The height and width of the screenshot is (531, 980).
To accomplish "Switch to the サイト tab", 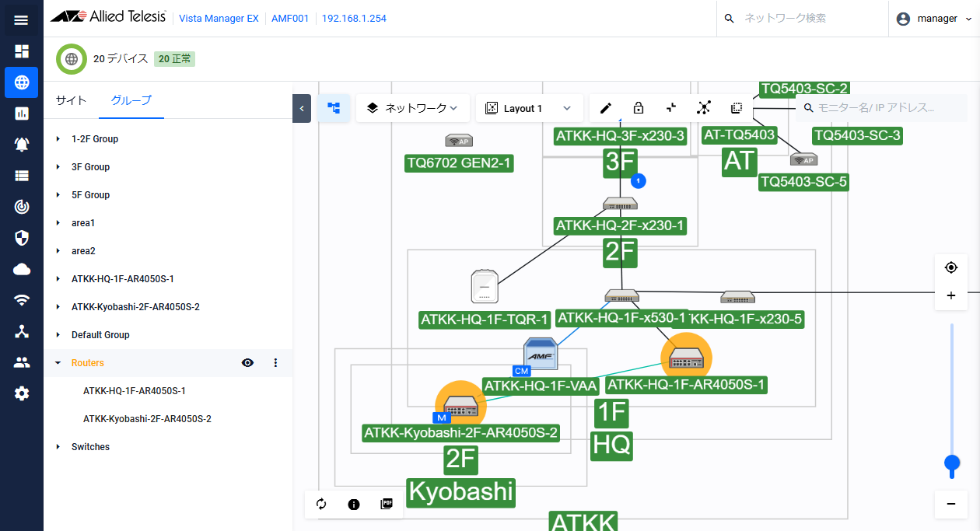I will click(71, 100).
